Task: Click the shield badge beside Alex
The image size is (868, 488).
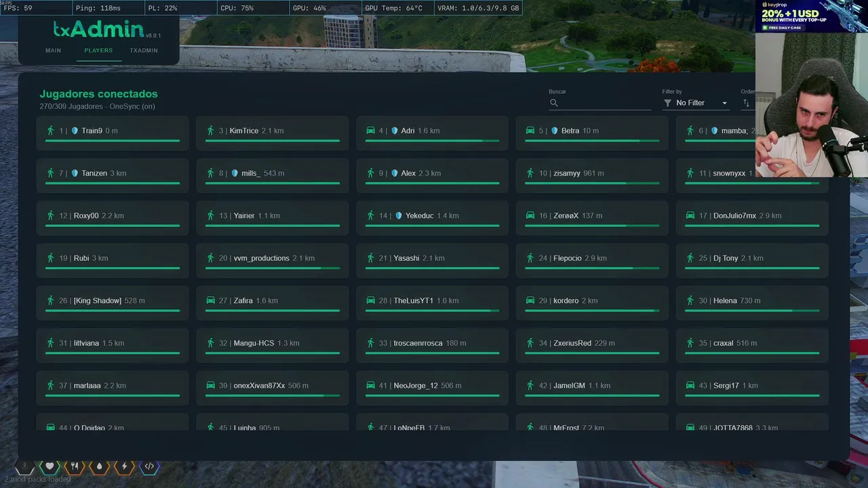Action: pyautogui.click(x=395, y=174)
